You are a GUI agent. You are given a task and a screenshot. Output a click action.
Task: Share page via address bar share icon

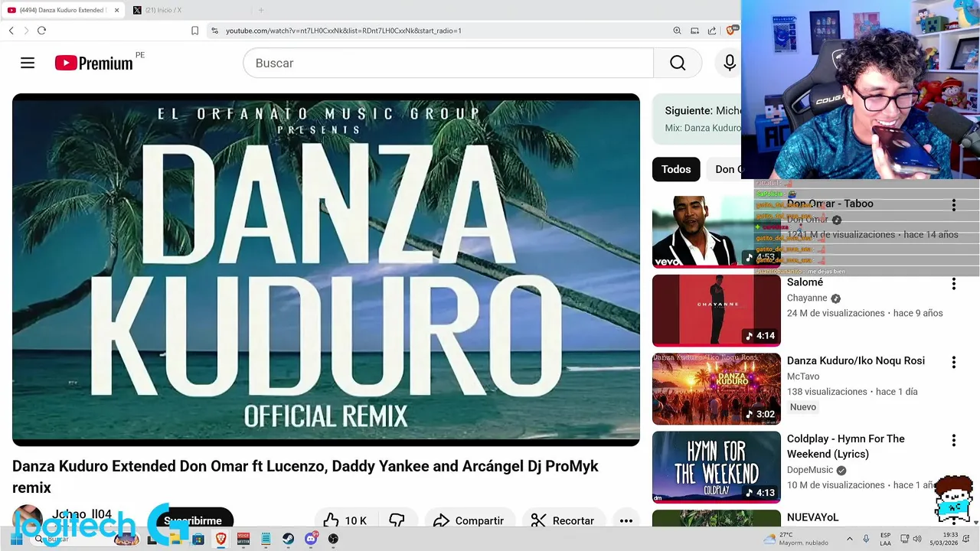click(712, 31)
